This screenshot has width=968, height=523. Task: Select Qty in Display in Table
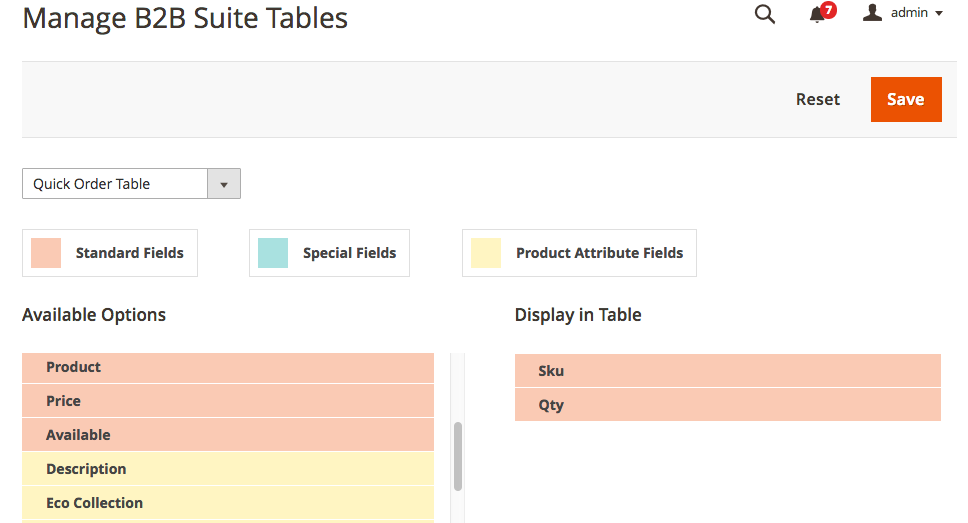tap(727, 405)
